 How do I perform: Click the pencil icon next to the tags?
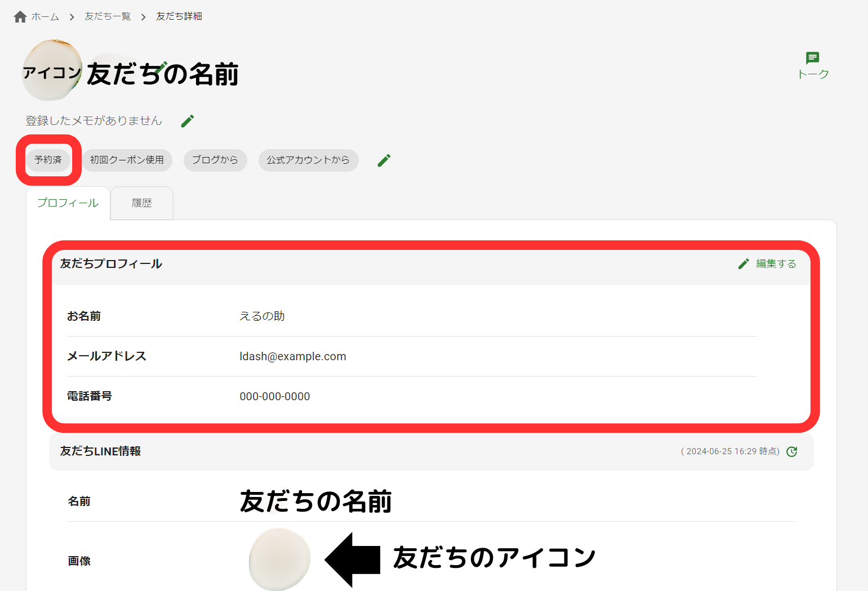(x=384, y=160)
